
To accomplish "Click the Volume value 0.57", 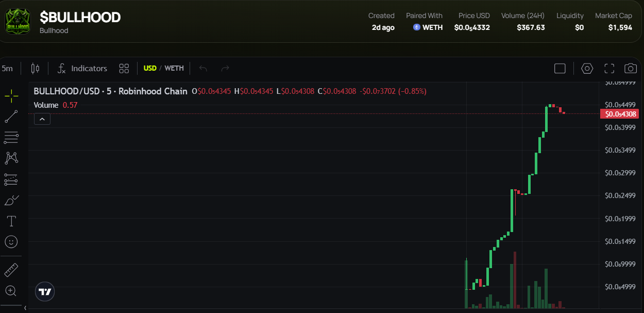I will coord(70,105).
